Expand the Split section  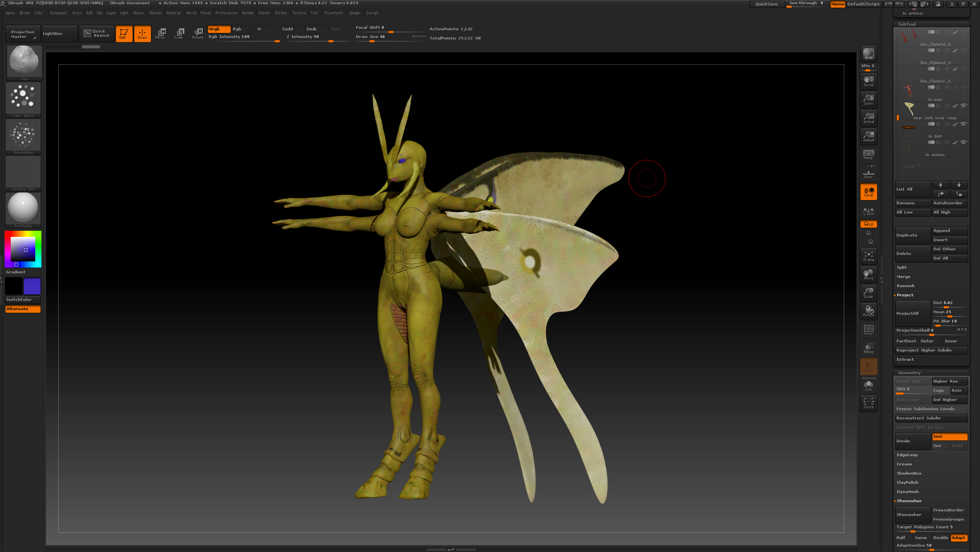coord(902,268)
